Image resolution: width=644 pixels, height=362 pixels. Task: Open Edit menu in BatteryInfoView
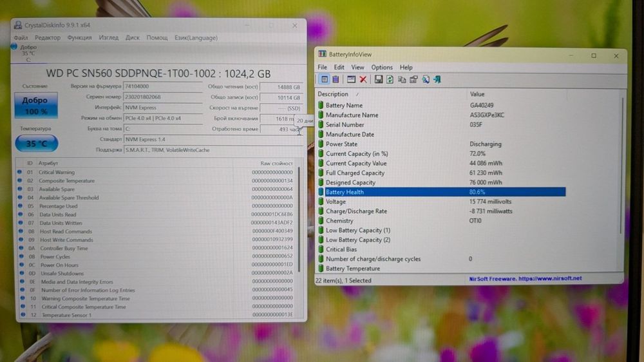click(x=339, y=68)
